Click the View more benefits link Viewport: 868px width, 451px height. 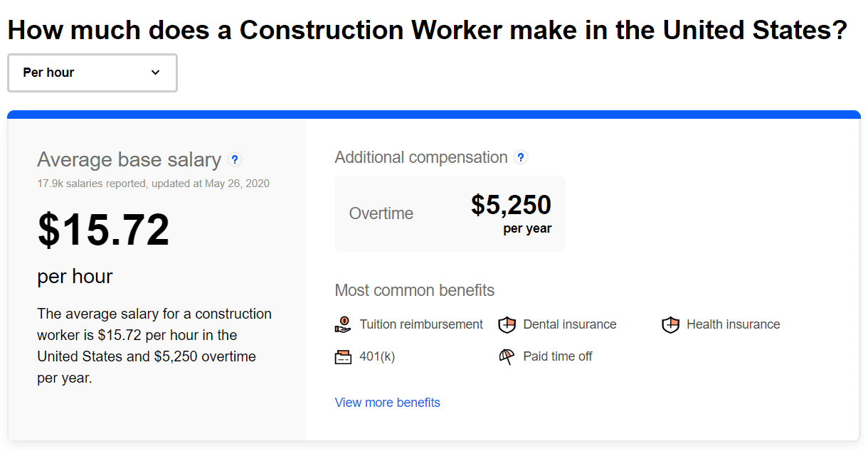click(387, 402)
